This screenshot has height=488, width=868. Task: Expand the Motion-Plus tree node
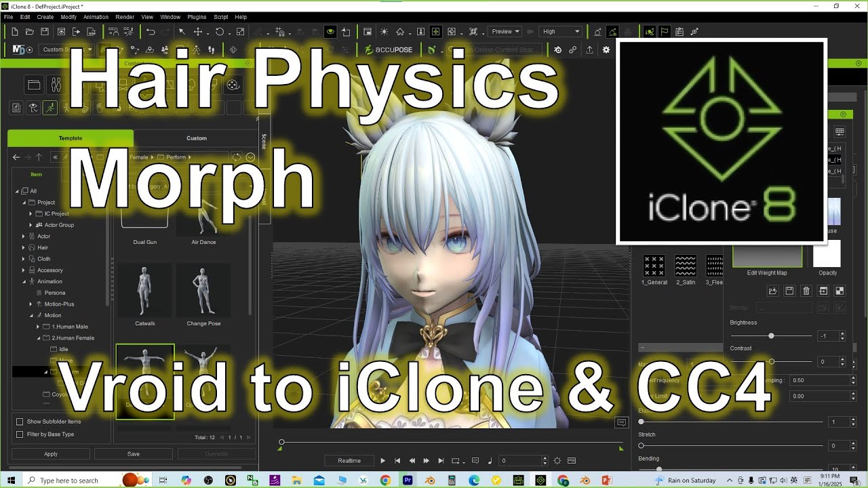point(31,304)
